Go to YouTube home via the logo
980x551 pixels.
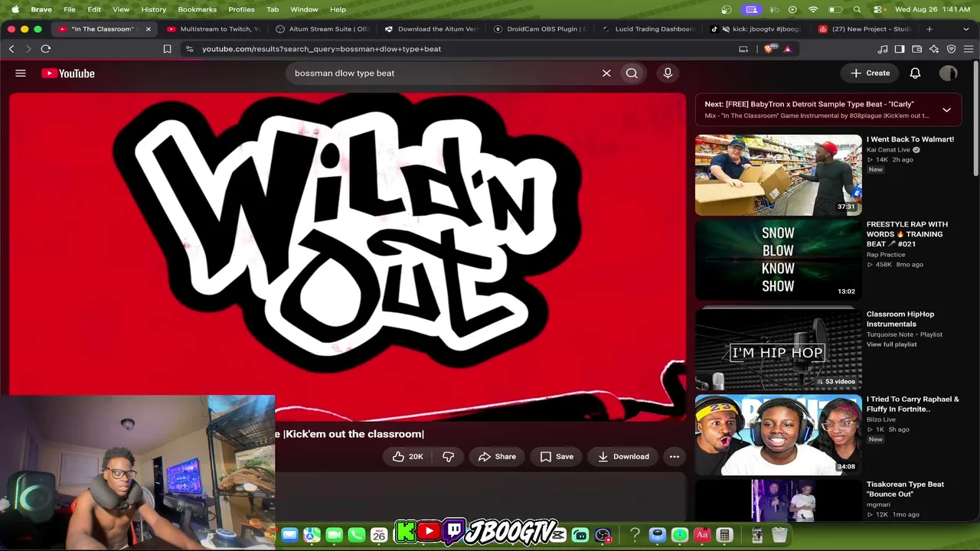pyautogui.click(x=68, y=73)
